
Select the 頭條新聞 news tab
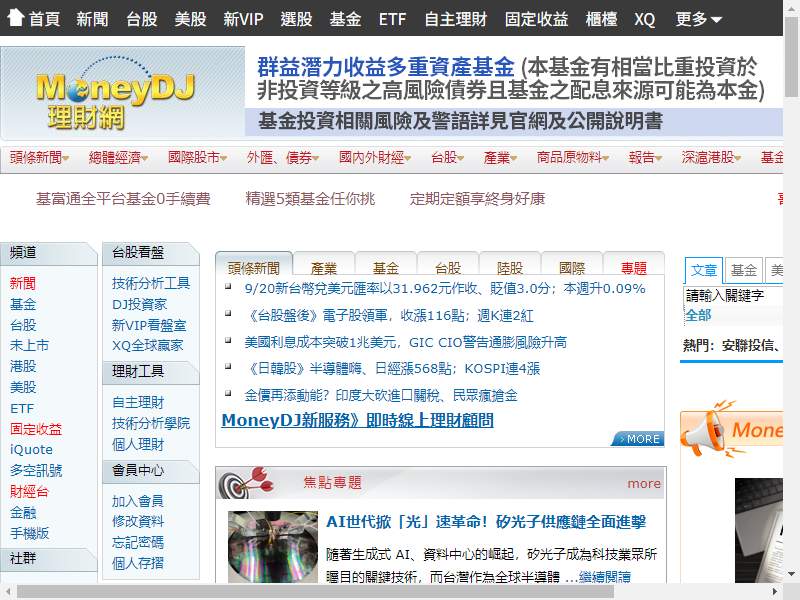click(254, 265)
